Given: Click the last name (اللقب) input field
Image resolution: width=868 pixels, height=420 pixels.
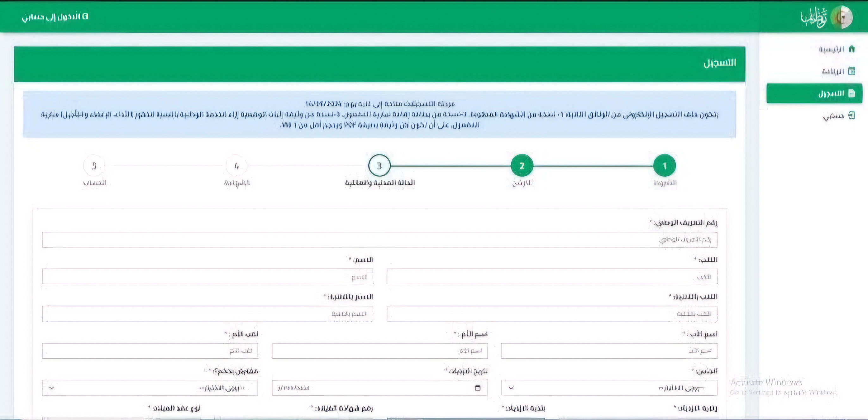Looking at the screenshot, I should 552,277.
